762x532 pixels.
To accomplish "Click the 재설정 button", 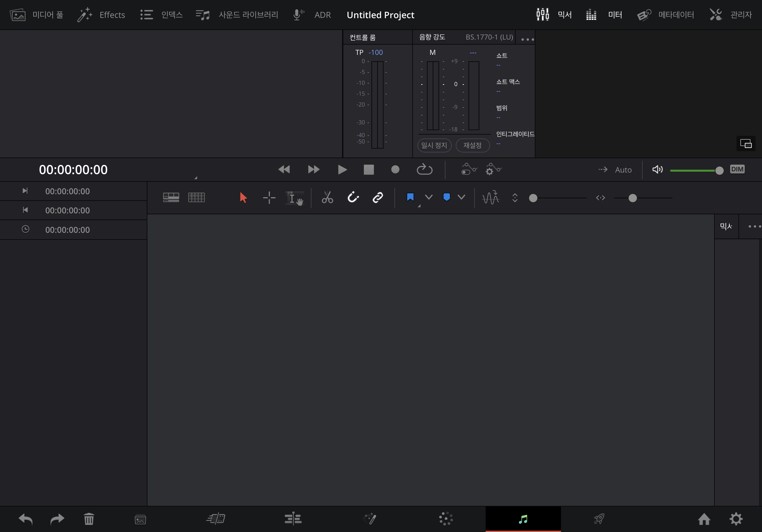I will 472,145.
